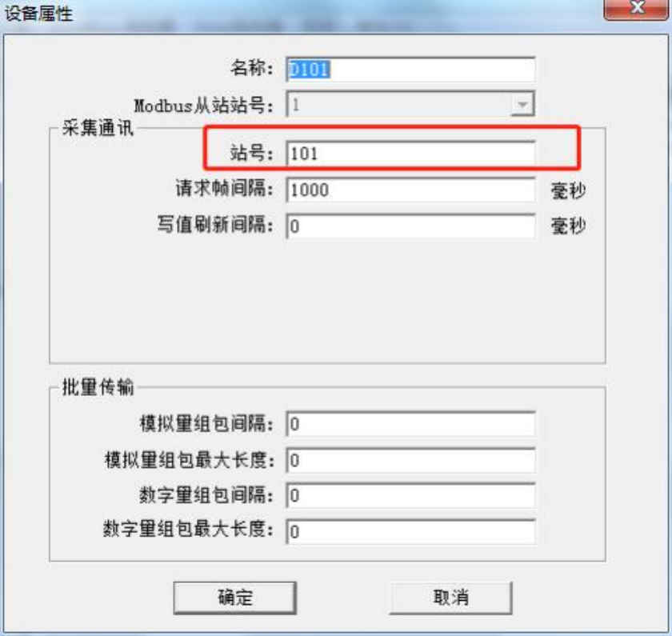
Task: Select the 数字量组包最大长度 input field
Action: (x=410, y=531)
